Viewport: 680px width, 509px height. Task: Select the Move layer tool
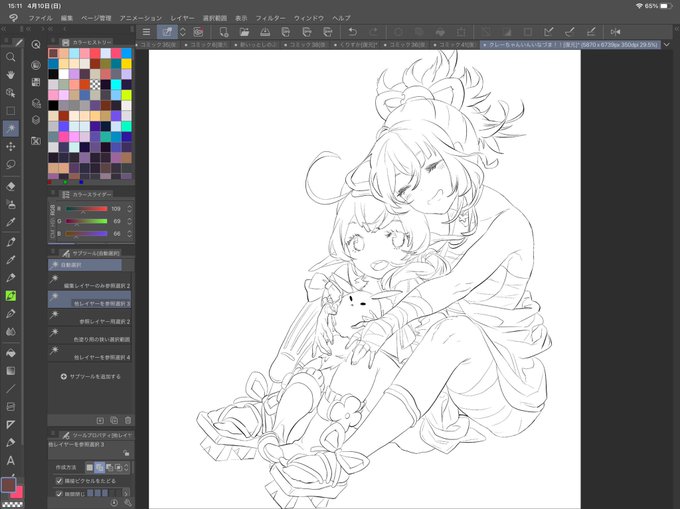tap(11, 147)
